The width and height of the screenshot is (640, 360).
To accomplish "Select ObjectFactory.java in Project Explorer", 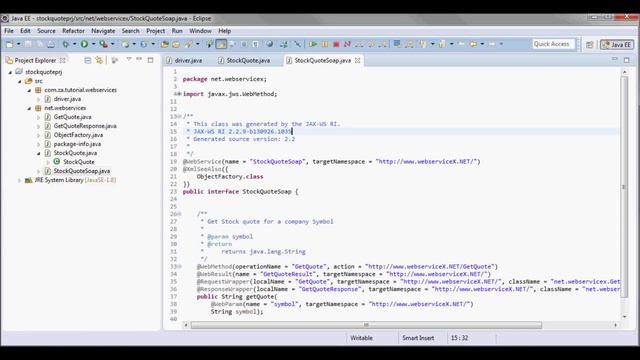I will pyautogui.click(x=78, y=135).
